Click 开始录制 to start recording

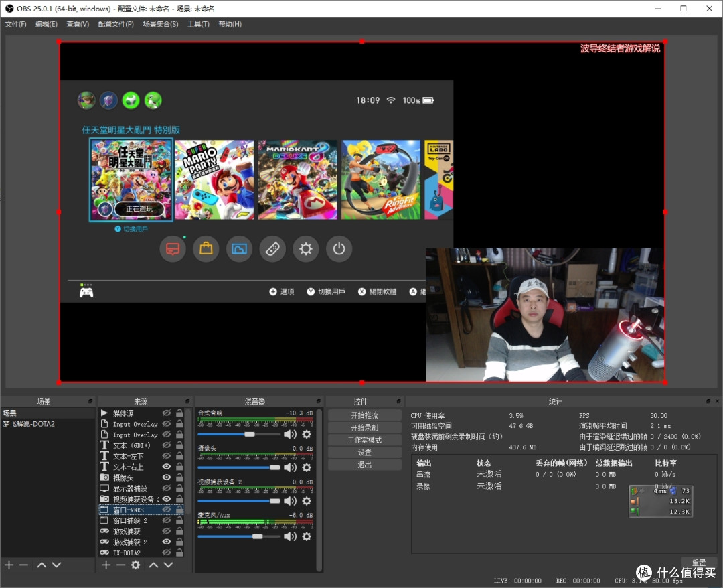[x=365, y=427]
